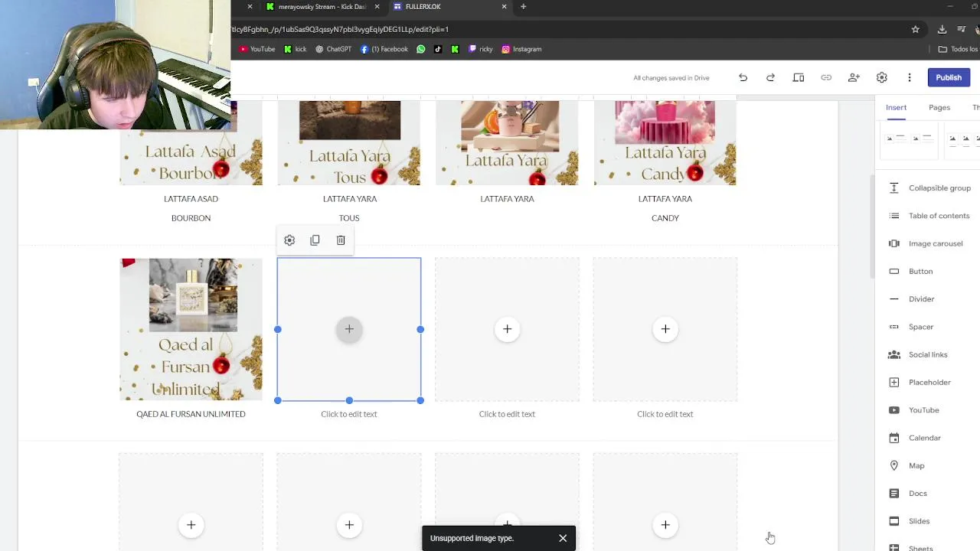Insert a Slides presentation
This screenshot has width=980, height=551.
pos(909,521)
